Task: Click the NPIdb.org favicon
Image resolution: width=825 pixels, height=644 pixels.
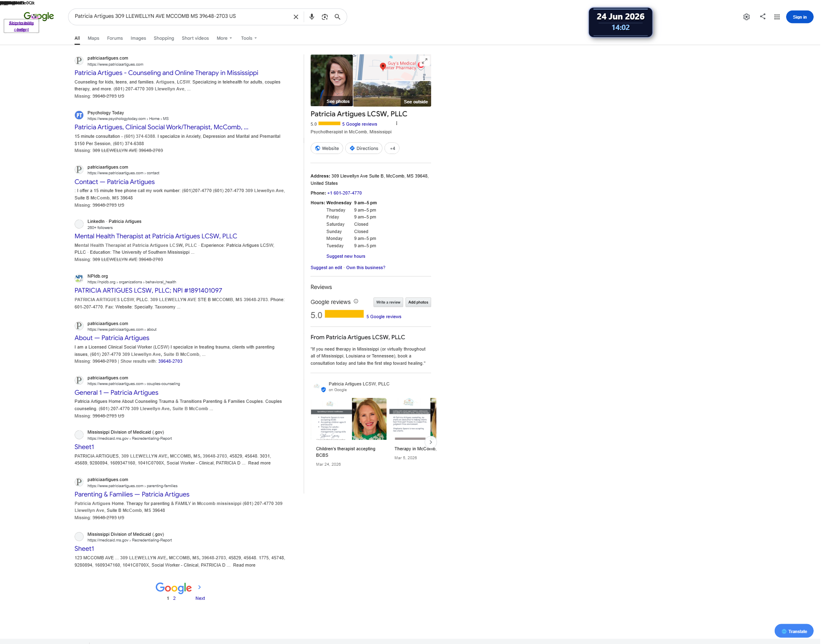Action: (x=79, y=279)
